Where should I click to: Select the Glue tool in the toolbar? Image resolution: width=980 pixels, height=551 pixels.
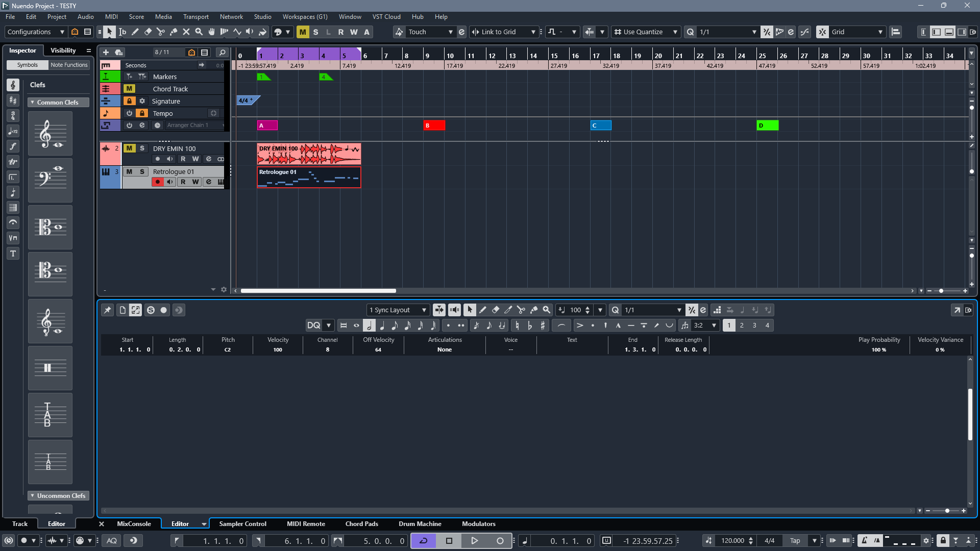[x=174, y=32]
